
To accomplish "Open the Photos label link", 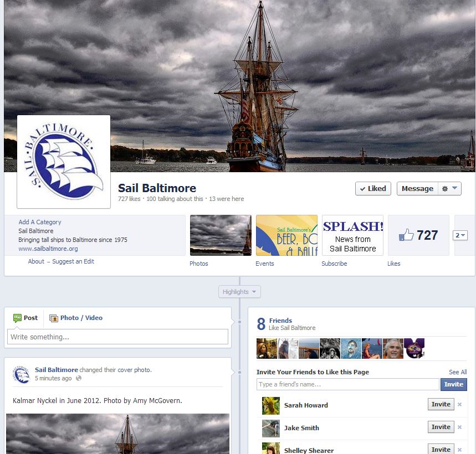I will [199, 264].
